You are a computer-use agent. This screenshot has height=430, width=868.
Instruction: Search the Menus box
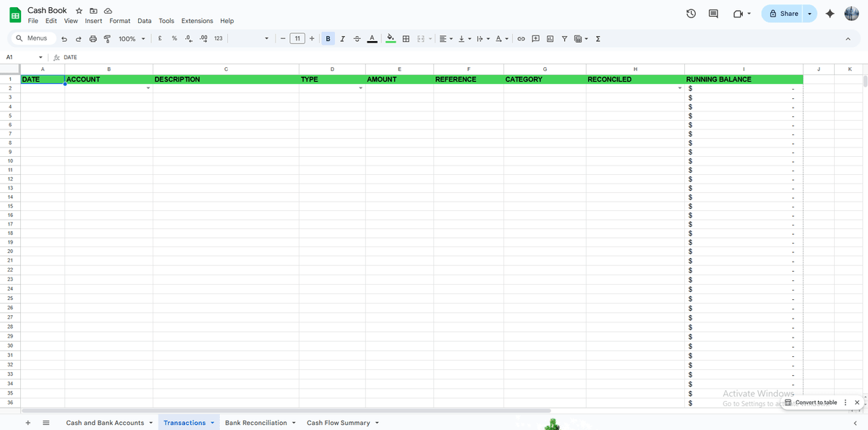(x=32, y=38)
